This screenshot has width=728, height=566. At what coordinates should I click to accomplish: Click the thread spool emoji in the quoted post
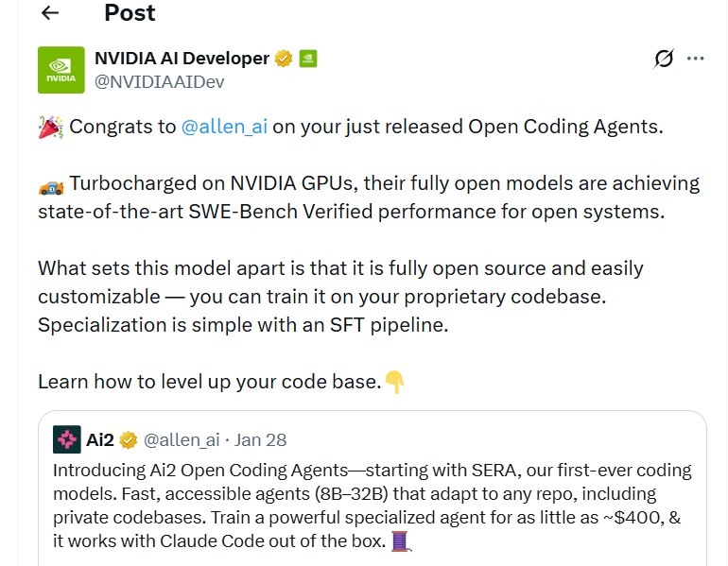tap(401, 542)
